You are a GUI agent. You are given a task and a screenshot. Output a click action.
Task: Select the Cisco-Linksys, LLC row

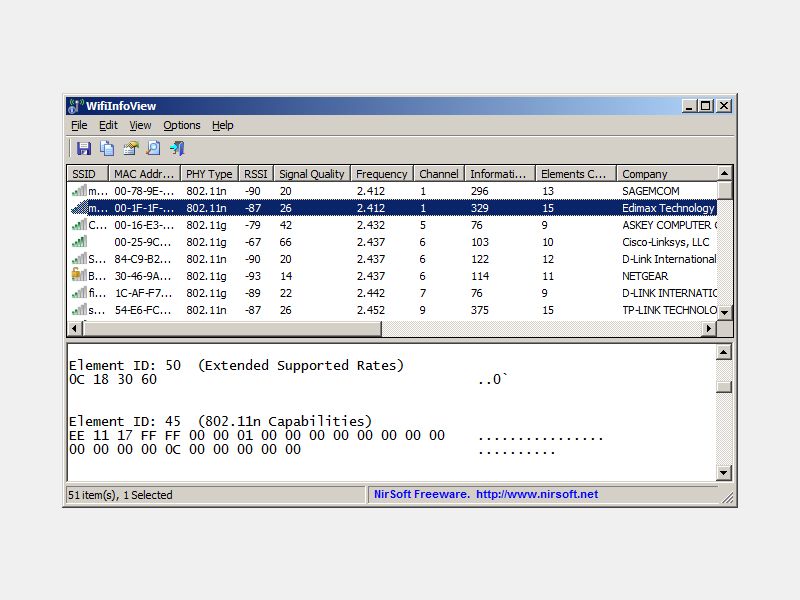(x=392, y=242)
